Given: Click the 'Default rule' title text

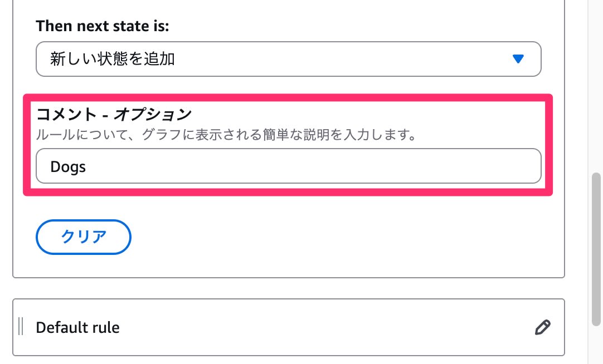Looking at the screenshot, I should [x=77, y=327].
